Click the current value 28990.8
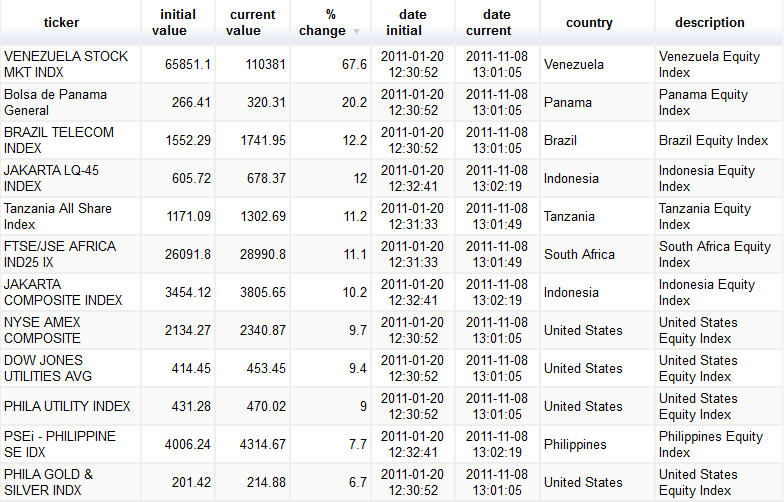Viewport: 784px width, 502px height. pos(262,254)
